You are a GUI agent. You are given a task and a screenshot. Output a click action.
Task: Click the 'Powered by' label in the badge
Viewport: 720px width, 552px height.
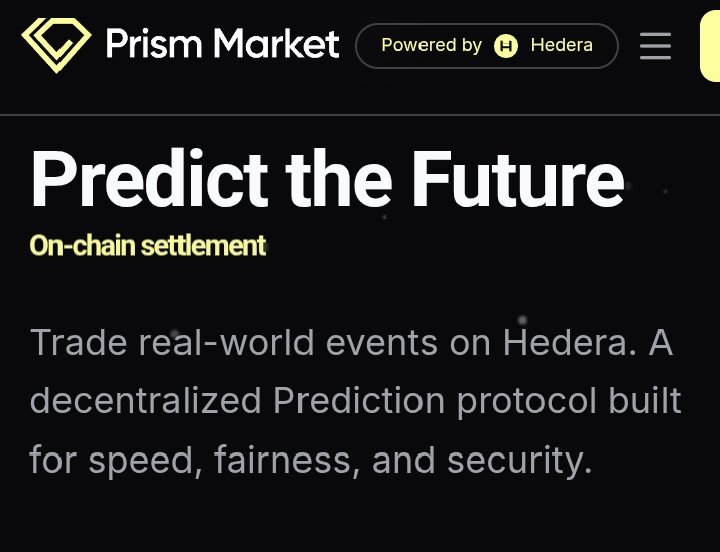coord(431,46)
